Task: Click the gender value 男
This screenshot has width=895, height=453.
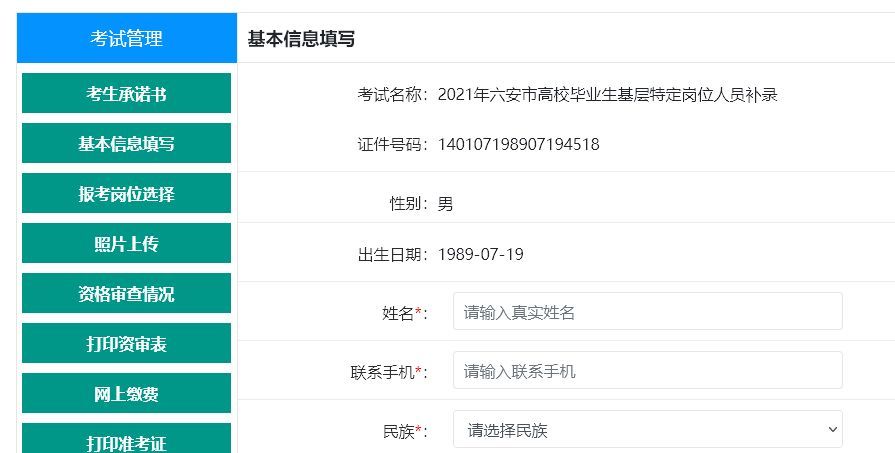Action: click(445, 204)
